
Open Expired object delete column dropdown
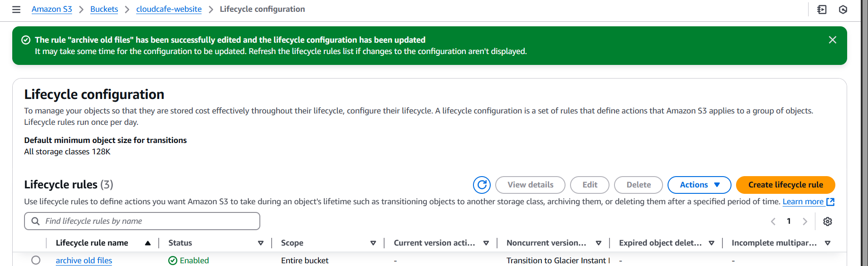(x=712, y=243)
